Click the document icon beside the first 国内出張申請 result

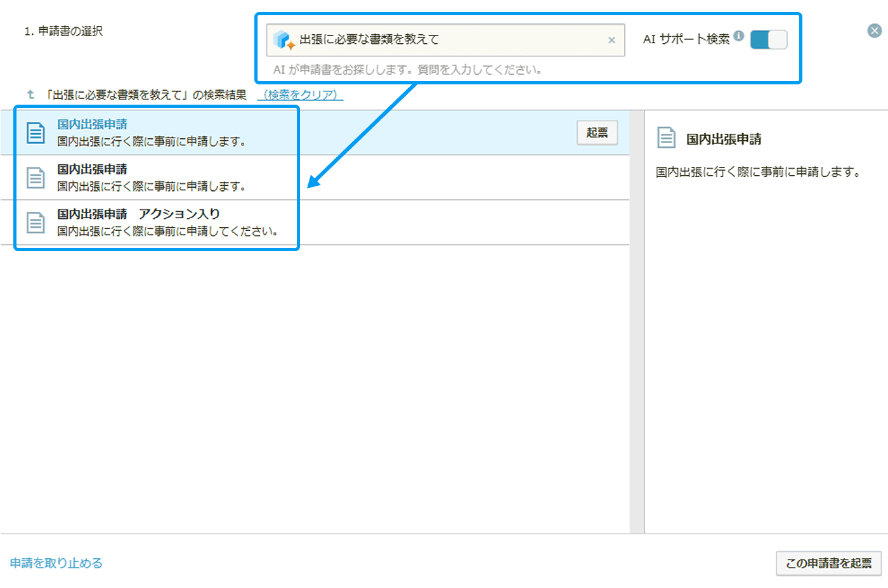click(x=36, y=132)
